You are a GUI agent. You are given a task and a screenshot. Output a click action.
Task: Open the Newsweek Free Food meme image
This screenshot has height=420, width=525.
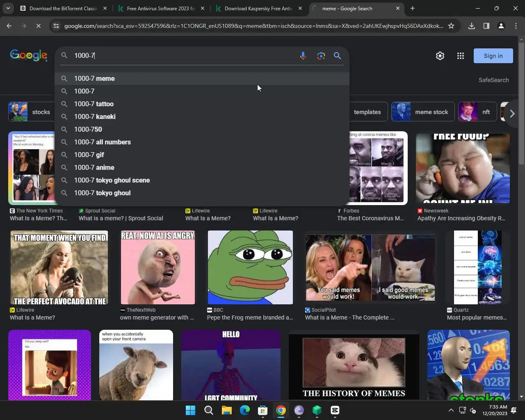pyautogui.click(x=463, y=168)
